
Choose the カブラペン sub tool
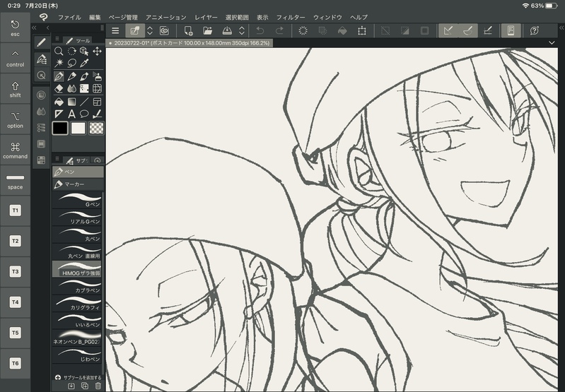click(78, 286)
